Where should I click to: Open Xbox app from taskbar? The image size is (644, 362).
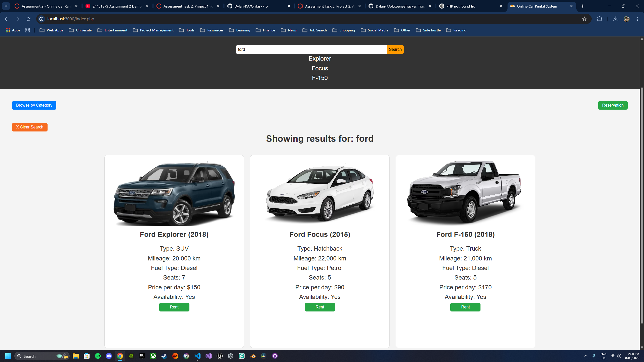click(153, 356)
